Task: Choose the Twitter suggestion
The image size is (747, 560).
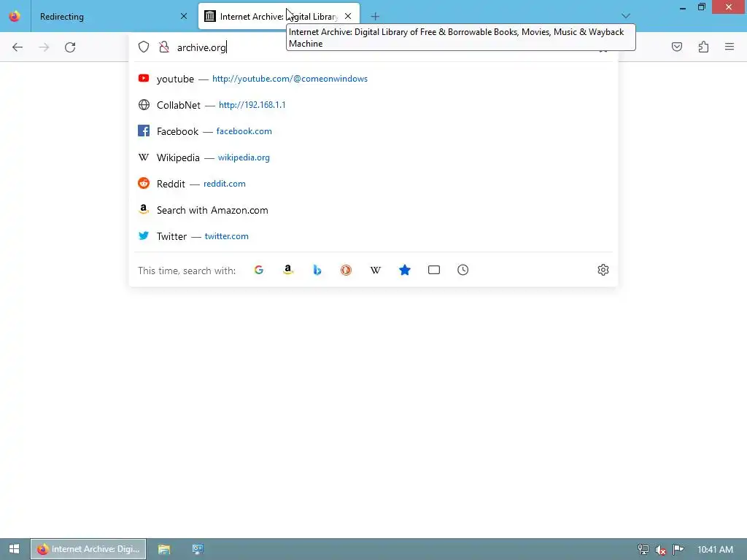Action: tap(373, 236)
